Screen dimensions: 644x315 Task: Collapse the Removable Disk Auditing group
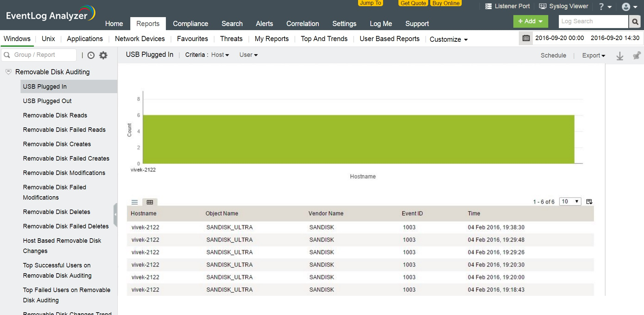pyautogui.click(x=9, y=72)
